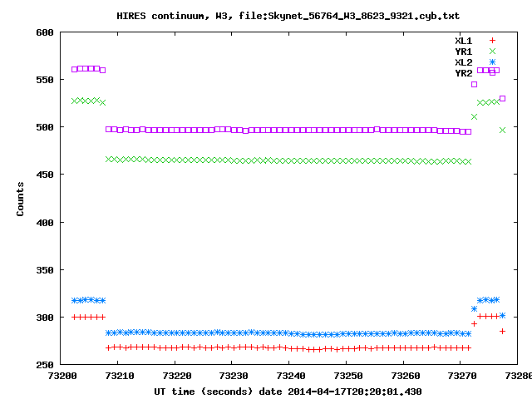Click the green cross YR1 legend marker
This screenshot has width=532, height=399.
pos(492,52)
